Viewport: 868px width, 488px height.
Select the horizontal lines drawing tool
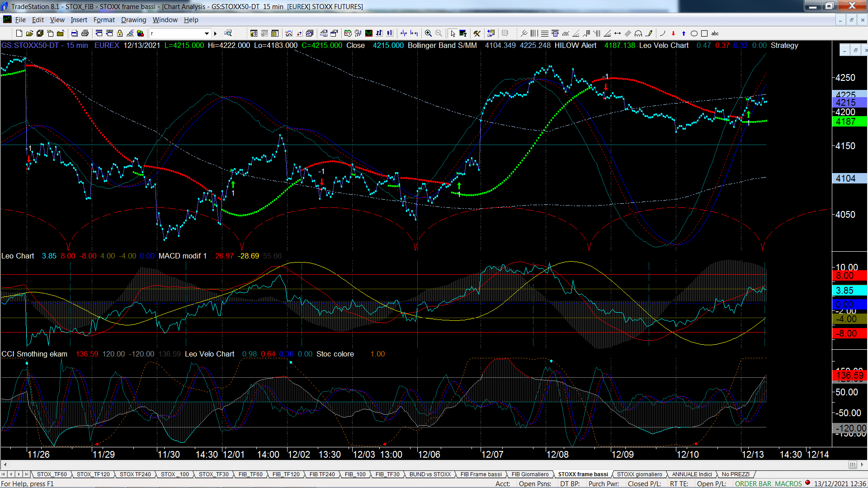(x=544, y=33)
